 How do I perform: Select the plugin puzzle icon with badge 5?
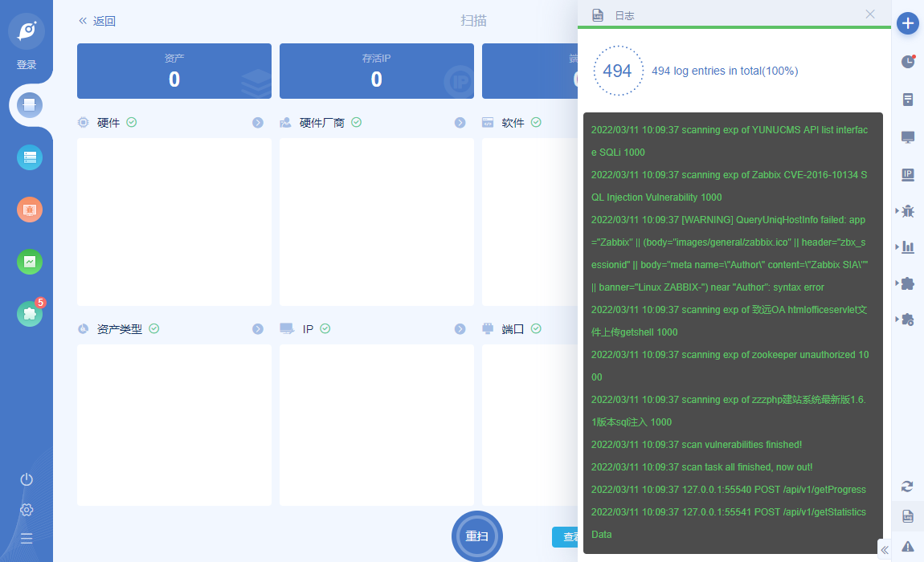click(29, 313)
